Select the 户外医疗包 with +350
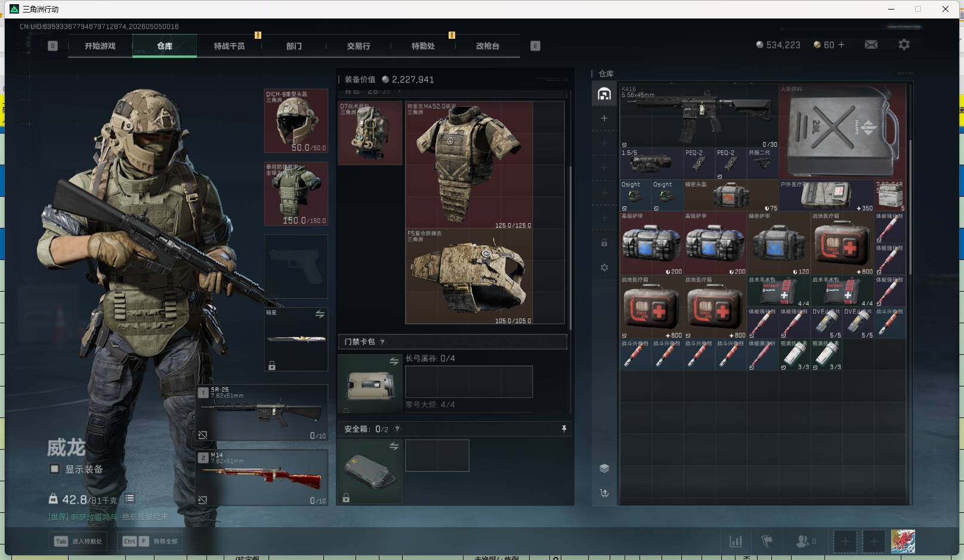 point(826,196)
